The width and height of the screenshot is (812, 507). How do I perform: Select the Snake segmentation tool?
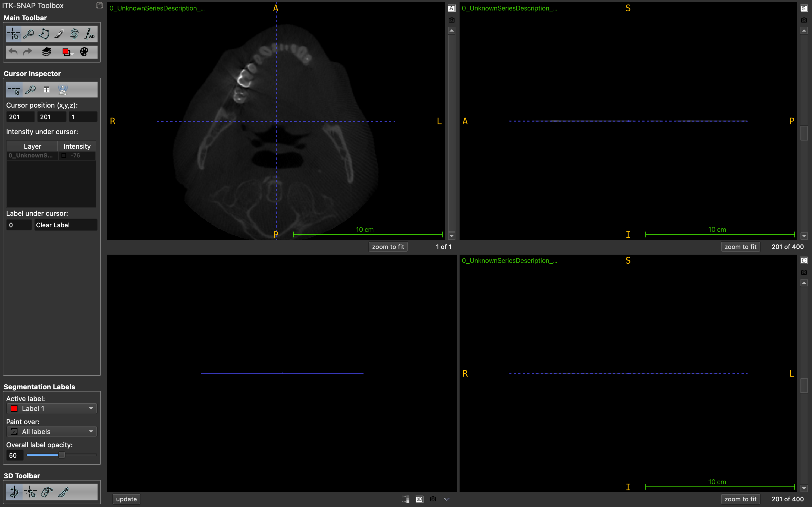coord(74,34)
